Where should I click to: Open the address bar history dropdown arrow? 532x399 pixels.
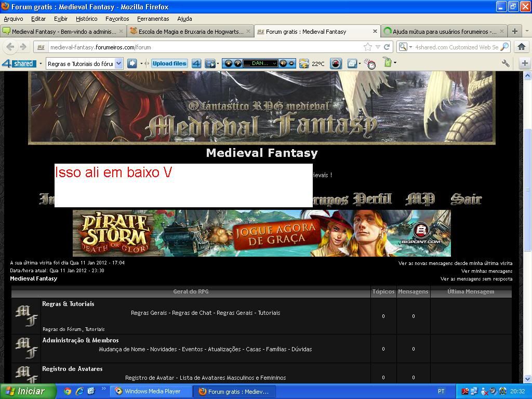(378, 47)
